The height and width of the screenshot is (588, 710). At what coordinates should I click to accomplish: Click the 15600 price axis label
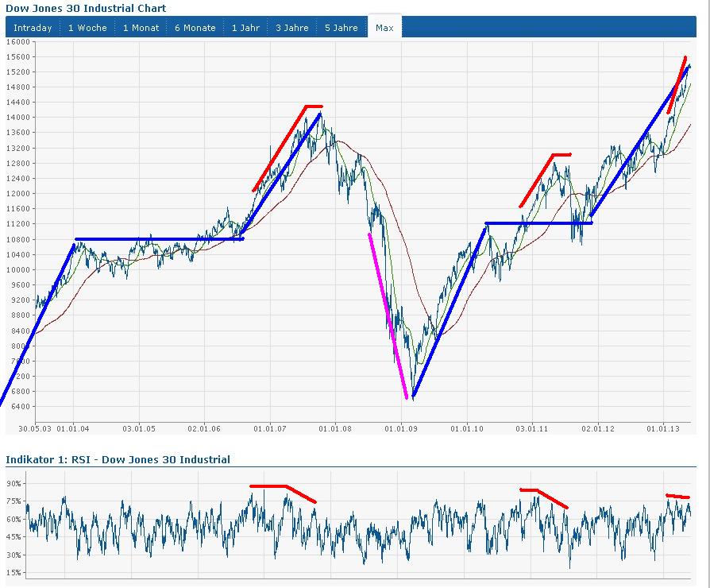18,57
